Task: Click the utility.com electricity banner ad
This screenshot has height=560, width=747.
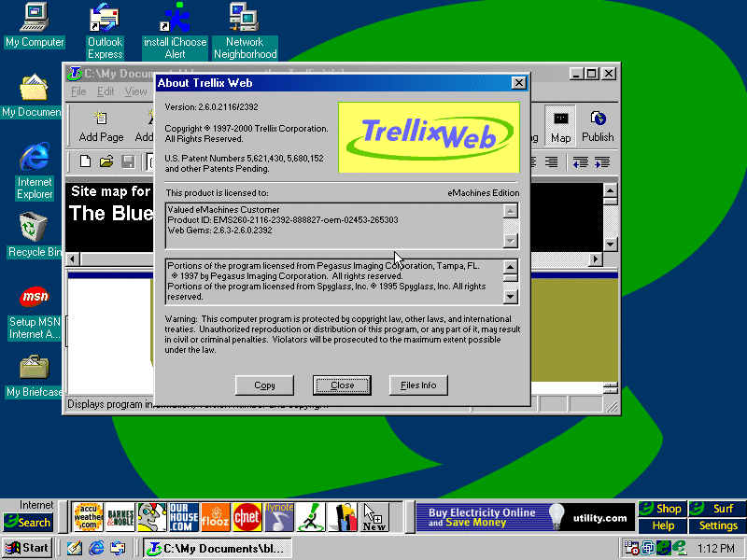Action: coord(525,516)
